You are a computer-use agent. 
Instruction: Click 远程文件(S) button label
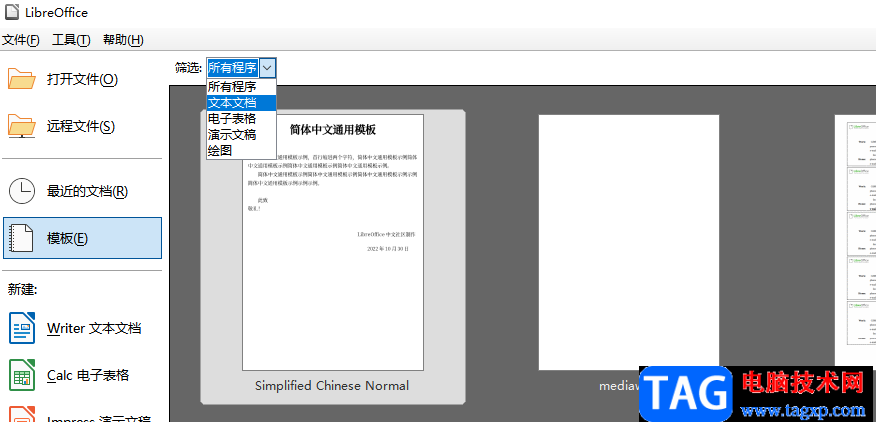coord(81,127)
